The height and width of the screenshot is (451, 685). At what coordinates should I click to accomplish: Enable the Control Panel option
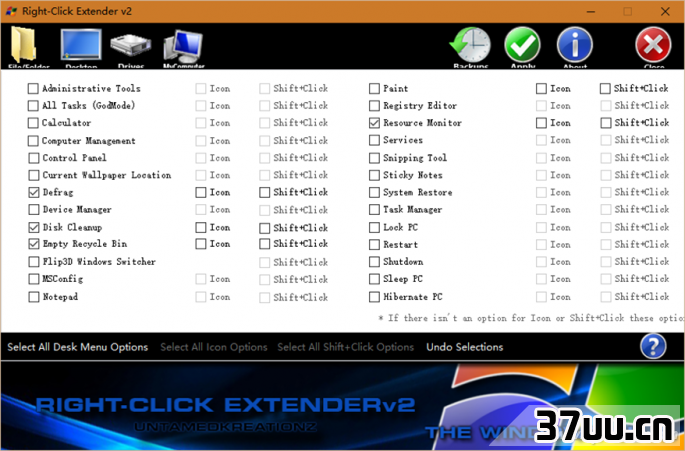click(x=34, y=158)
